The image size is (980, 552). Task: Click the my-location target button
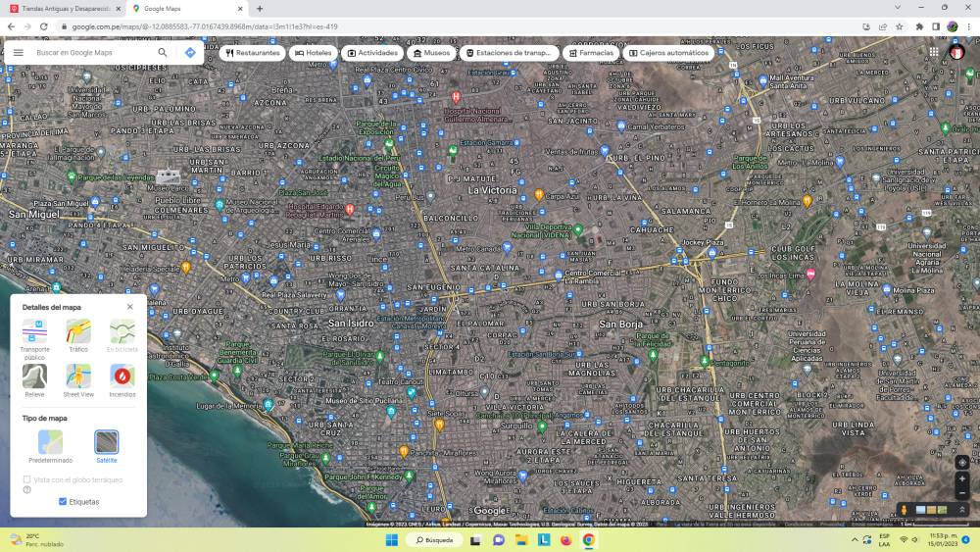962,462
